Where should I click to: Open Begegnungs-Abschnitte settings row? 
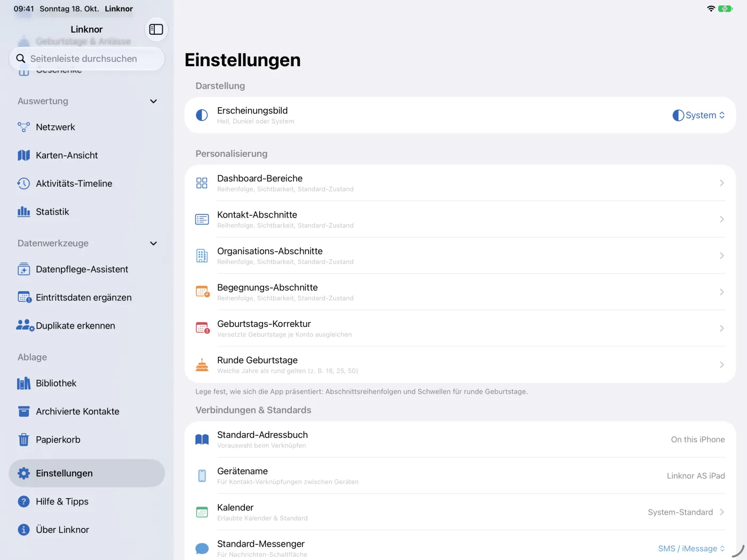click(x=460, y=292)
